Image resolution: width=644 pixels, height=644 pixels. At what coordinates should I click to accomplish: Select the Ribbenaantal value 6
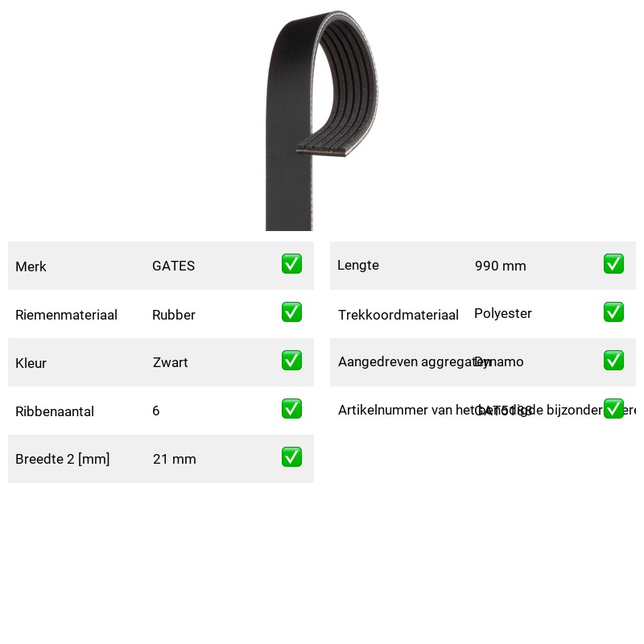(155, 411)
